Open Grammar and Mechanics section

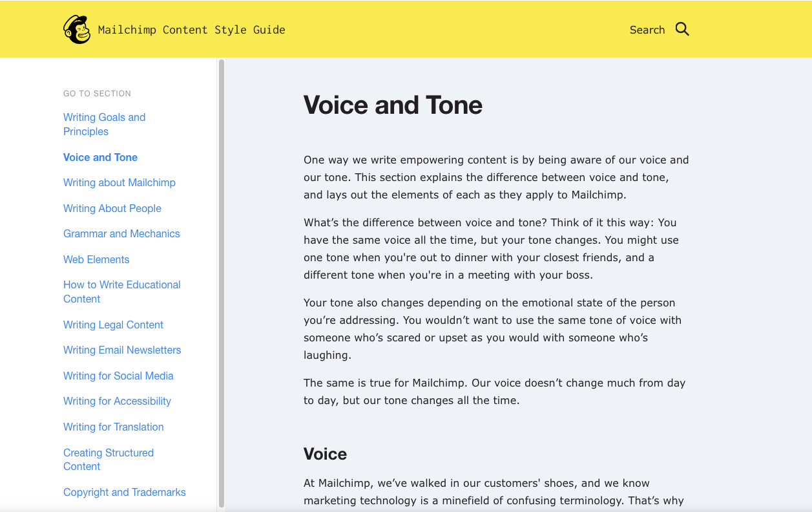(121, 233)
